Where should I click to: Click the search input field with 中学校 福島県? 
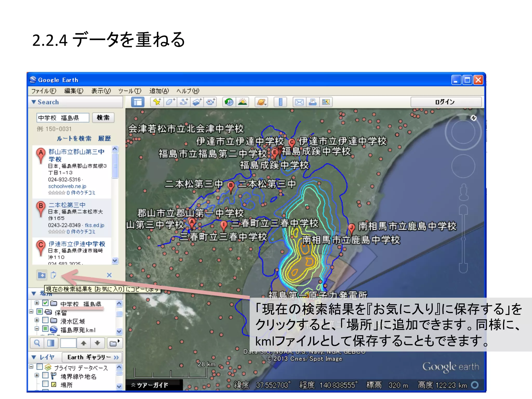(x=63, y=118)
